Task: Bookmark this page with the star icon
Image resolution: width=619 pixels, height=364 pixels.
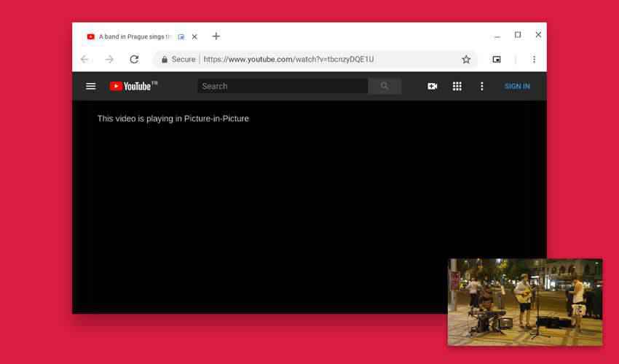Action: point(466,60)
